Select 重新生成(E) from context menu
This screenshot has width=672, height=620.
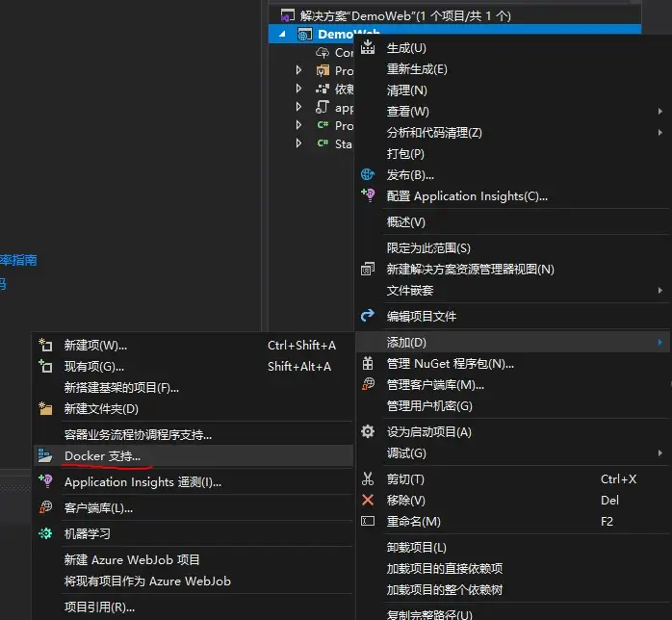[x=417, y=69]
